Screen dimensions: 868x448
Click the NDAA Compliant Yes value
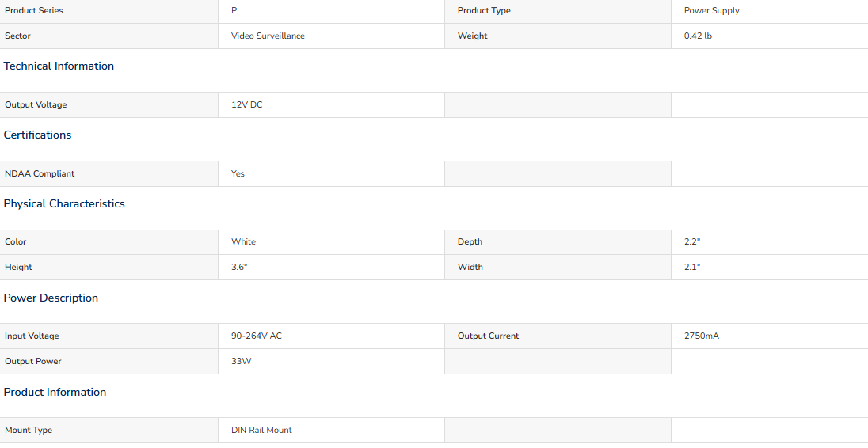[x=238, y=173]
